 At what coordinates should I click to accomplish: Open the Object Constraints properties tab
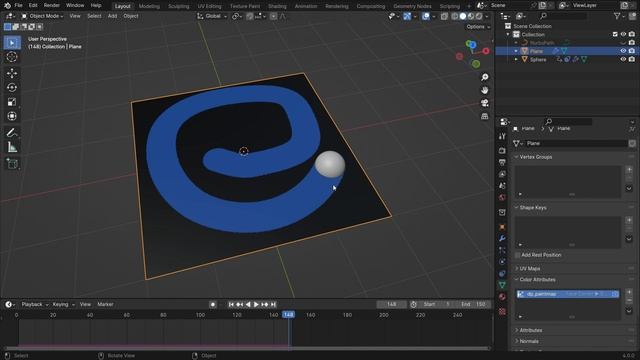tap(502, 273)
